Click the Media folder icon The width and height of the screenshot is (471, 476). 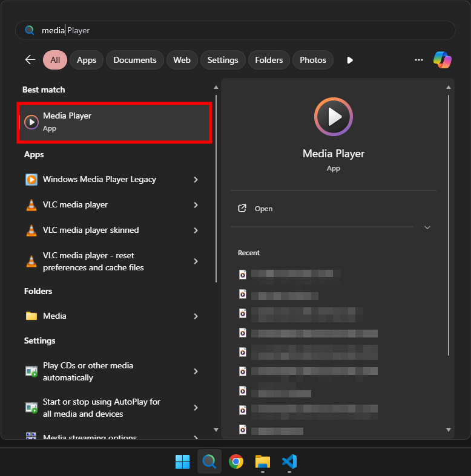[x=31, y=316]
